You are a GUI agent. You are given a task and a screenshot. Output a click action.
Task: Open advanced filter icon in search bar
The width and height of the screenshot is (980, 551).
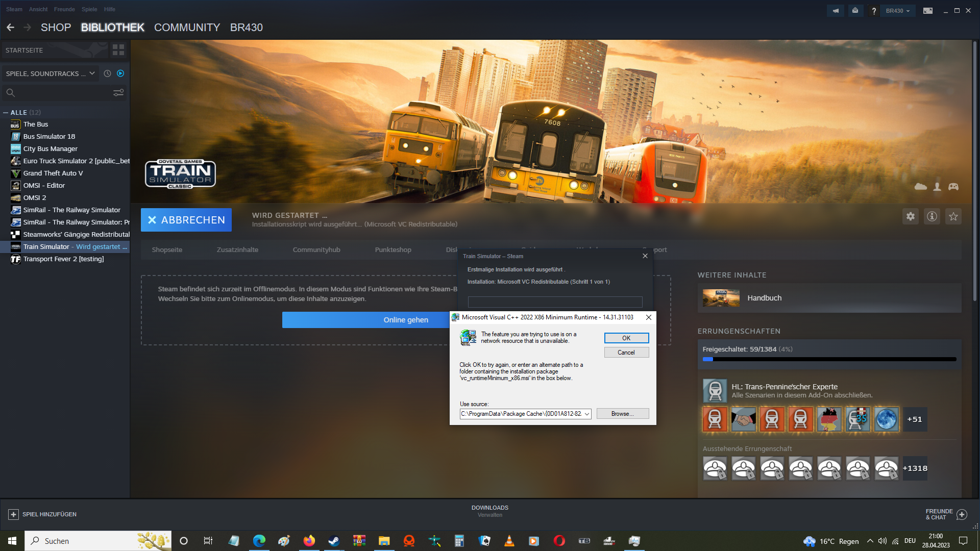pyautogui.click(x=118, y=92)
